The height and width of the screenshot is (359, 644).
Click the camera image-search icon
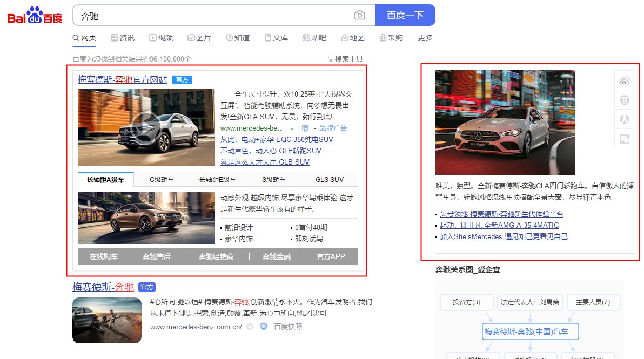(359, 16)
